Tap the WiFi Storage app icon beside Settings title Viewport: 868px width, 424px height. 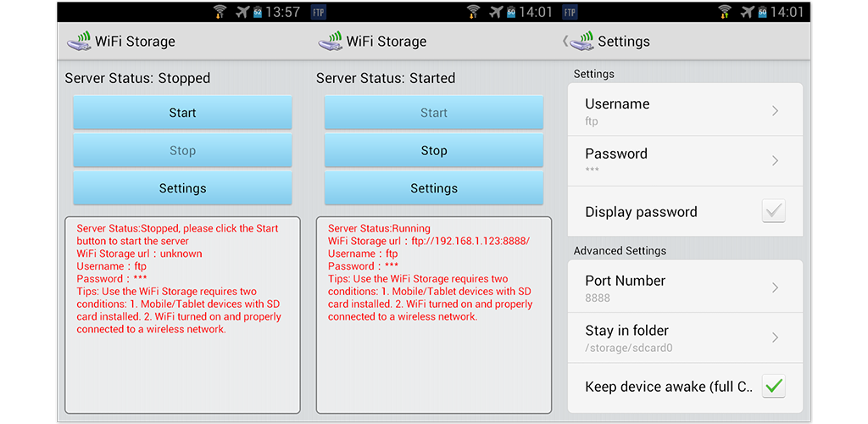[581, 41]
